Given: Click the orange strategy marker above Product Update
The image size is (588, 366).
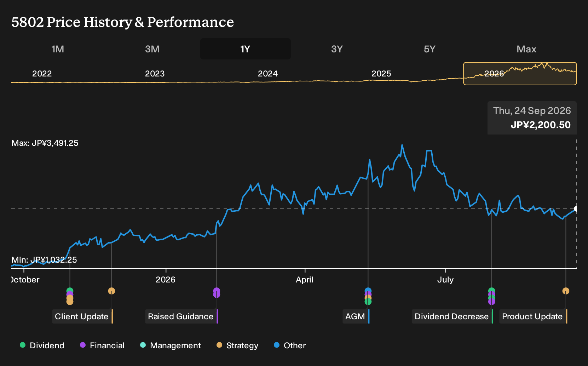Looking at the screenshot, I should point(566,291).
